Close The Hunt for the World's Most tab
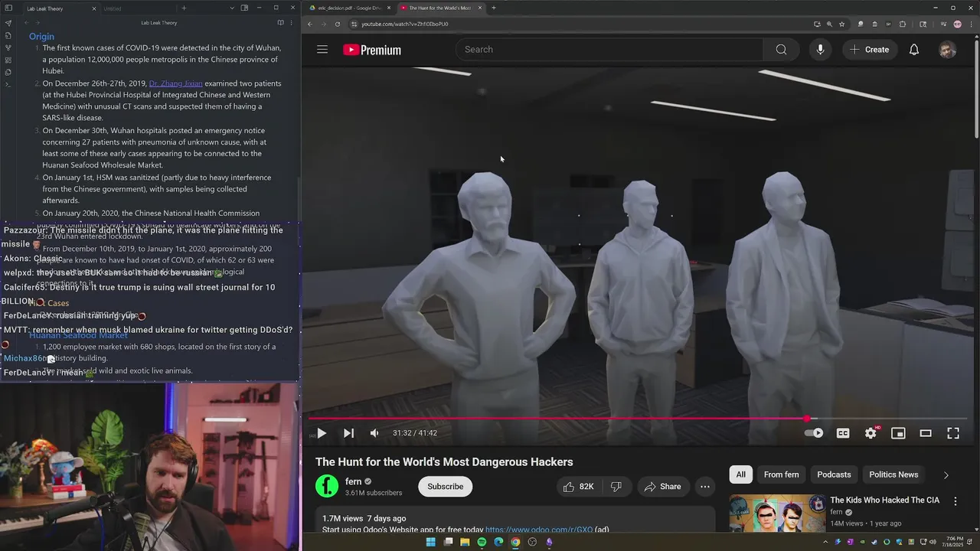The width and height of the screenshot is (980, 551). (x=480, y=8)
